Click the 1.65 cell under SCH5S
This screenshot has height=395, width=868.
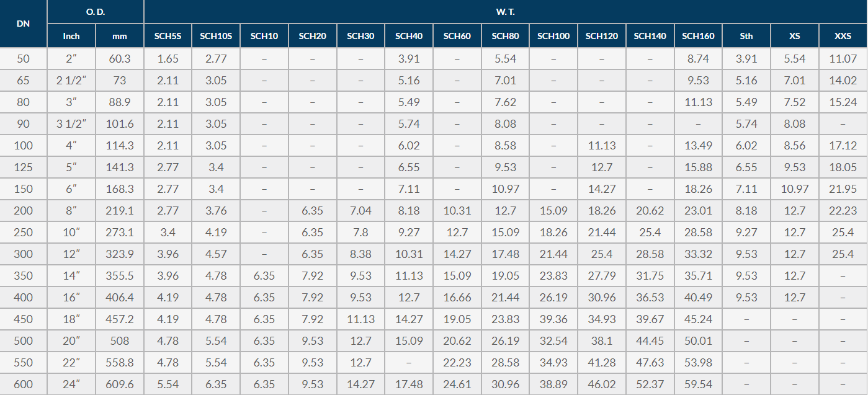point(168,59)
